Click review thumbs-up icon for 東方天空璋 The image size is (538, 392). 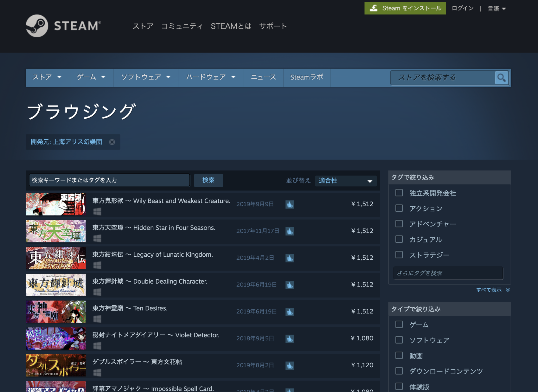click(290, 231)
